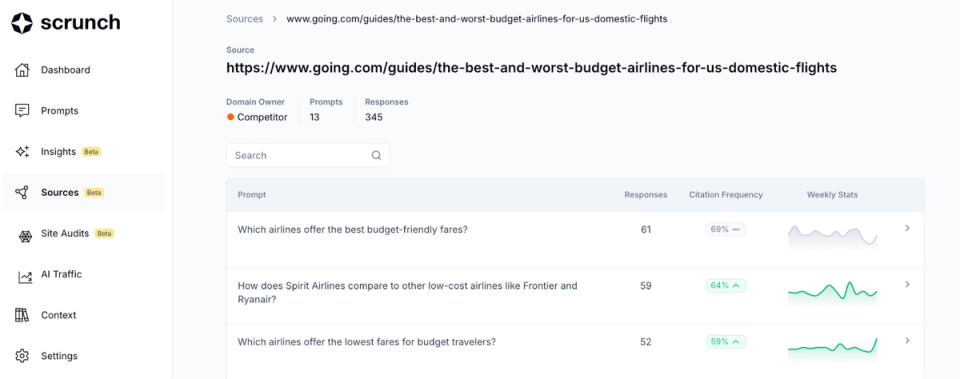Open Settings gear icon
Viewport: 960px width, 379px height.
tap(22, 356)
